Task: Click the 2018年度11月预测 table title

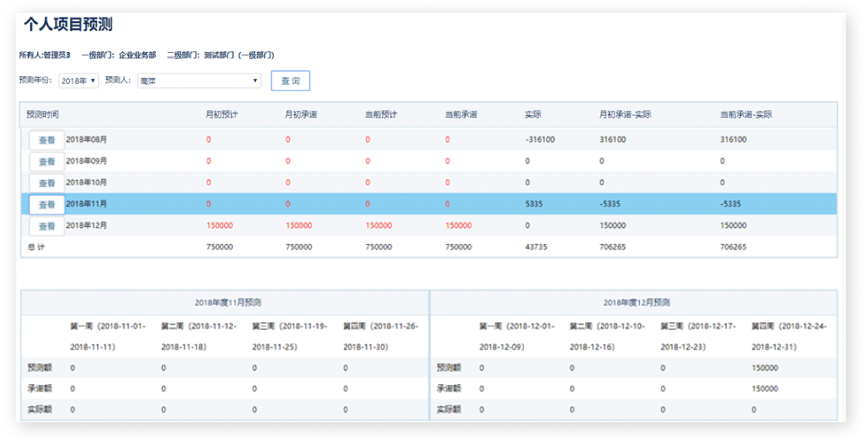Action: [228, 302]
